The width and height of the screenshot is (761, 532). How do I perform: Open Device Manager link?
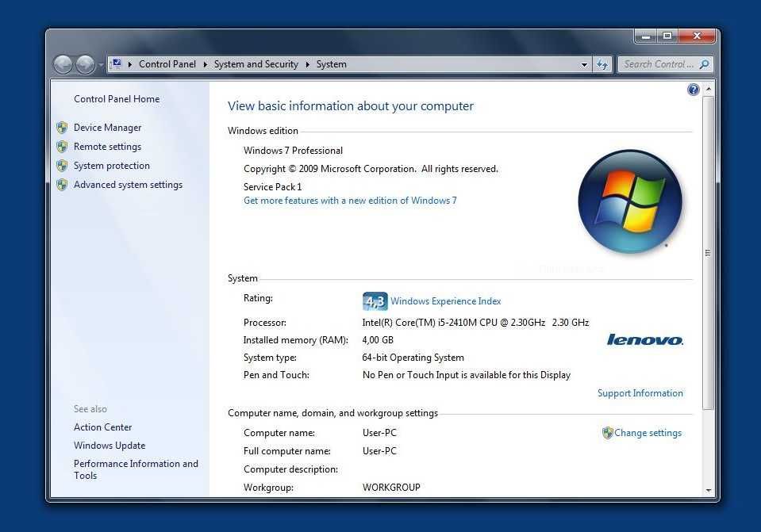coord(108,128)
